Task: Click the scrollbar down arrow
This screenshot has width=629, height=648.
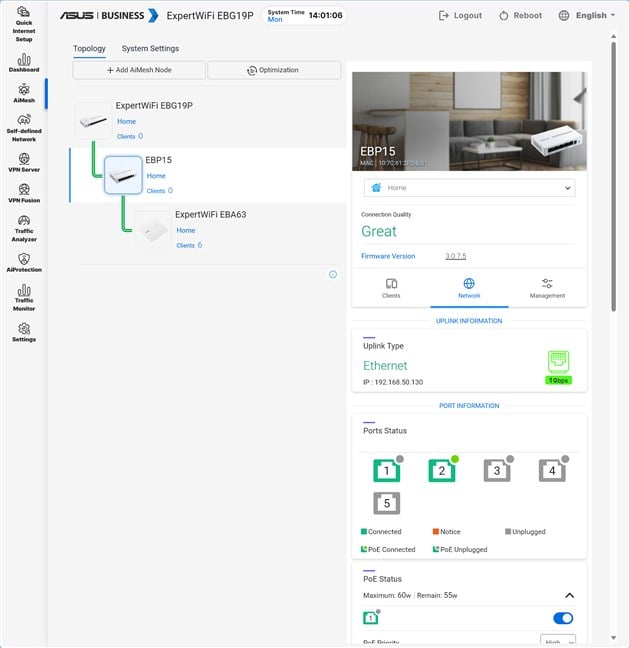Action: [614, 638]
